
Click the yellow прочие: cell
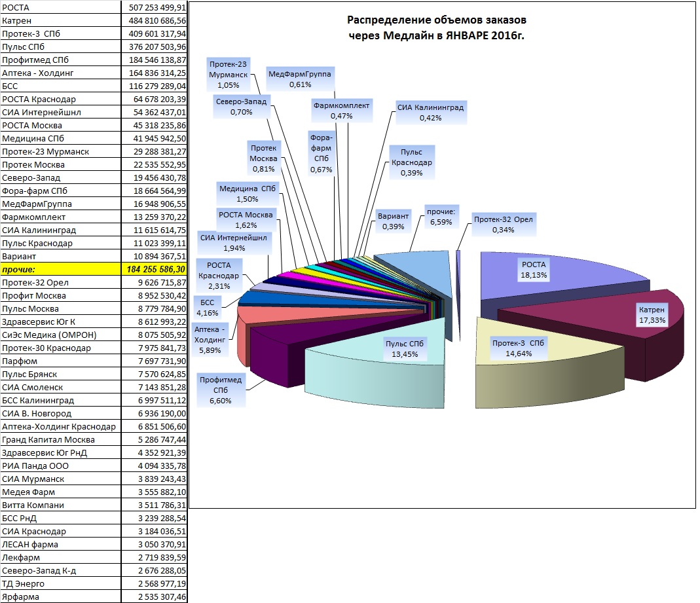click(x=60, y=269)
